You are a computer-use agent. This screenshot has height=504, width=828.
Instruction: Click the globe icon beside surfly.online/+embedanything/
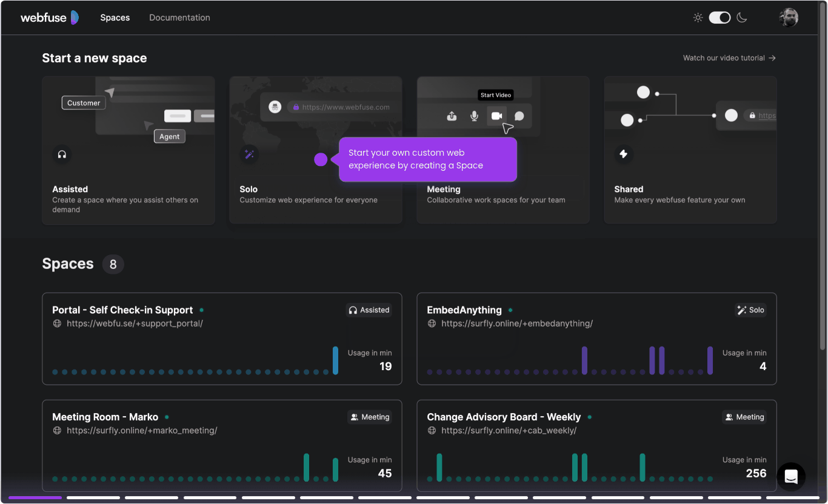(x=432, y=323)
